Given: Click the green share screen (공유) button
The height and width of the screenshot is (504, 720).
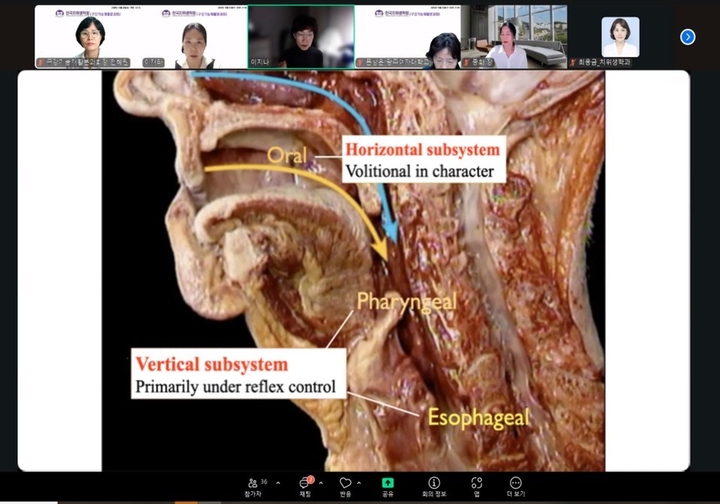Looking at the screenshot, I should pos(387,484).
